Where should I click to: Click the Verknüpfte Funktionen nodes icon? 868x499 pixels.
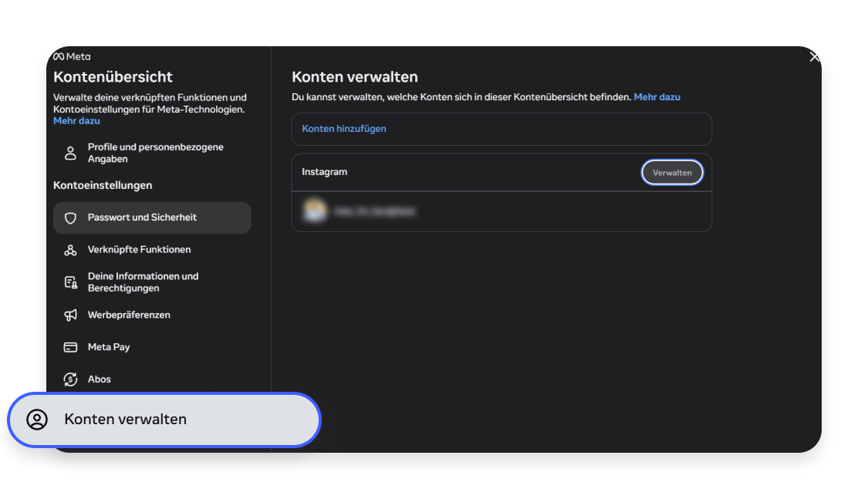(70, 250)
